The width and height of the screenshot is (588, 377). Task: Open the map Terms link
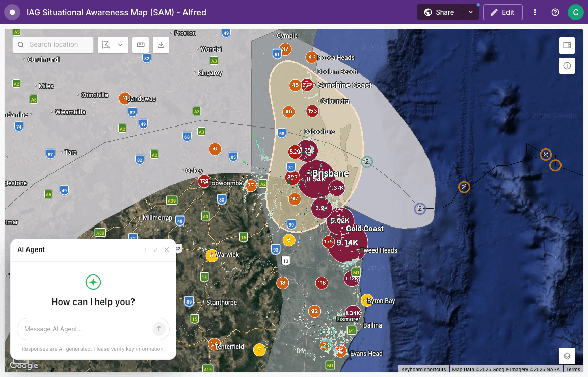[x=573, y=369]
